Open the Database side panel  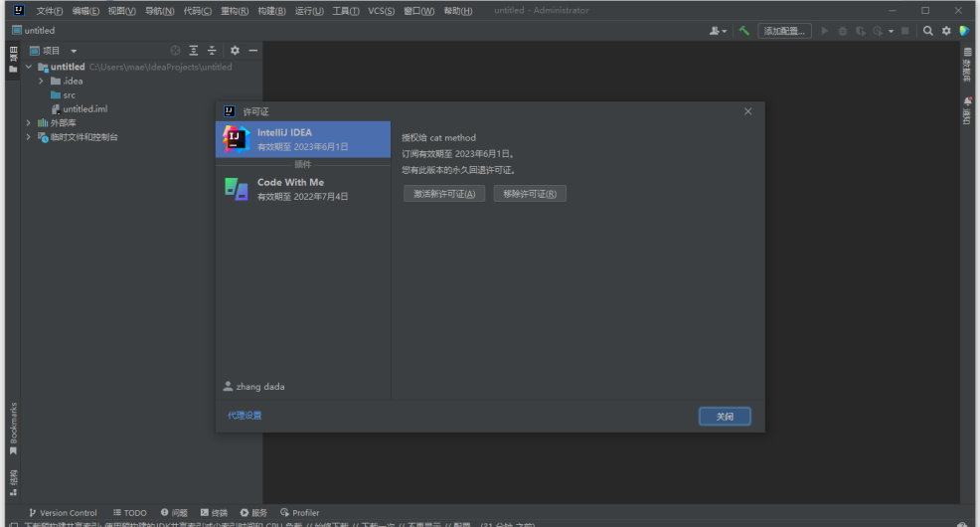967,65
